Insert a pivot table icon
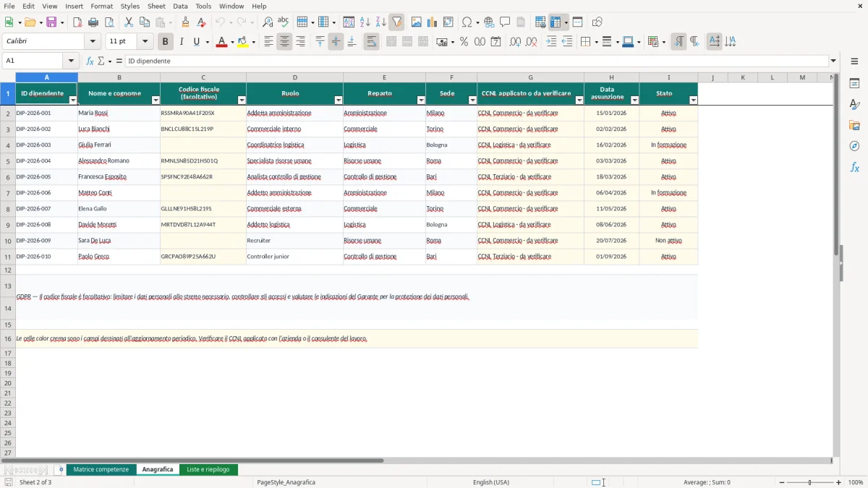868x488 pixels. coord(448,22)
